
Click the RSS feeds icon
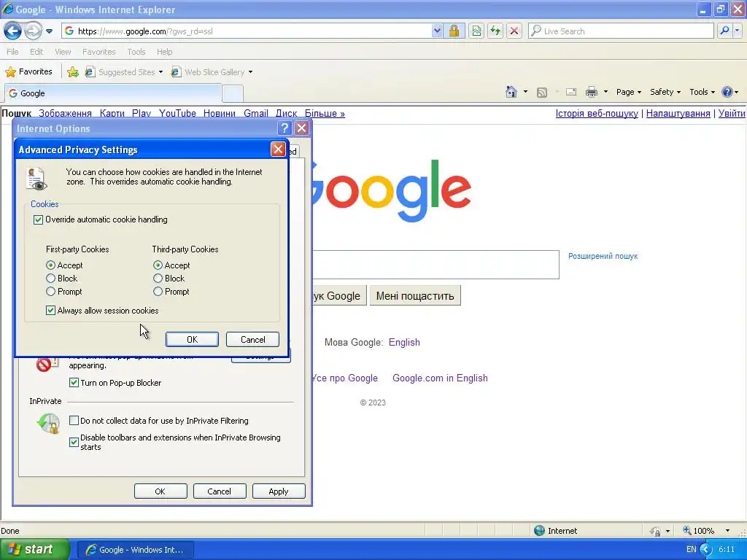542,93
